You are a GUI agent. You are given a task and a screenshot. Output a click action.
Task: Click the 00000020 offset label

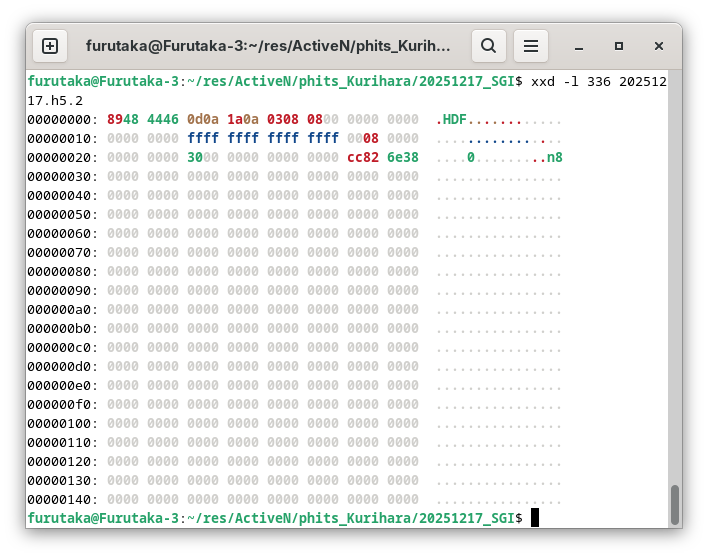click(x=59, y=158)
